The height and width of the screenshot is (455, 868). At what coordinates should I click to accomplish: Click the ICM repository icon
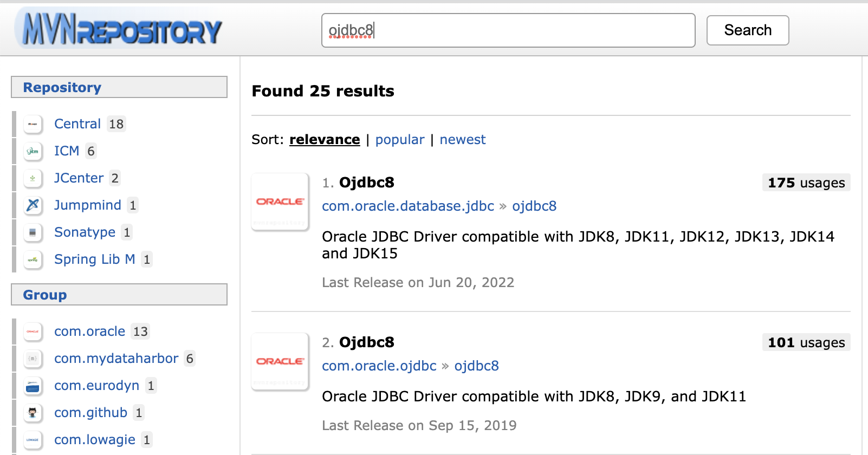coord(33,151)
